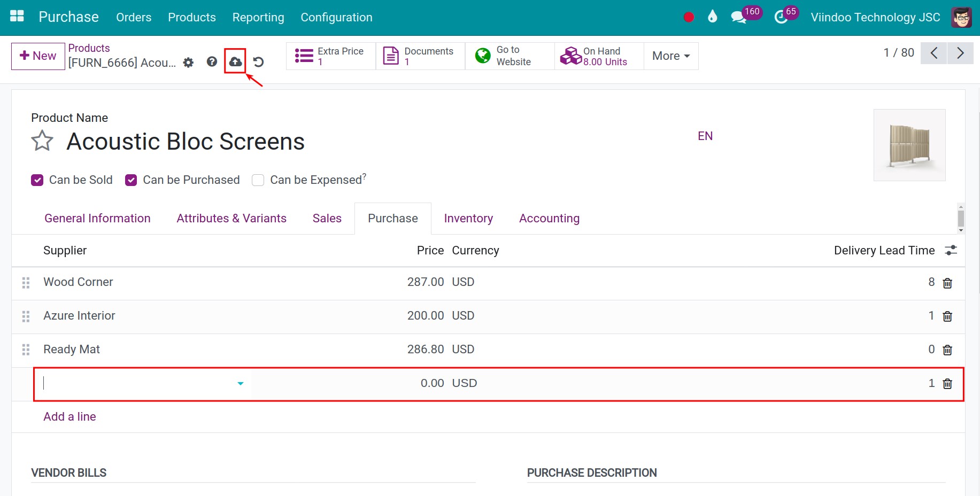This screenshot has width=980, height=496.
Task: Sort by Supplier column header
Action: click(x=65, y=250)
